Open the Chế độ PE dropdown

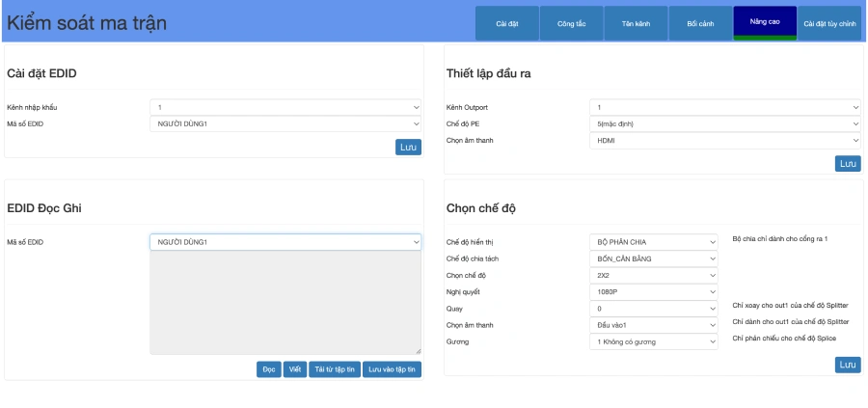tap(724, 123)
